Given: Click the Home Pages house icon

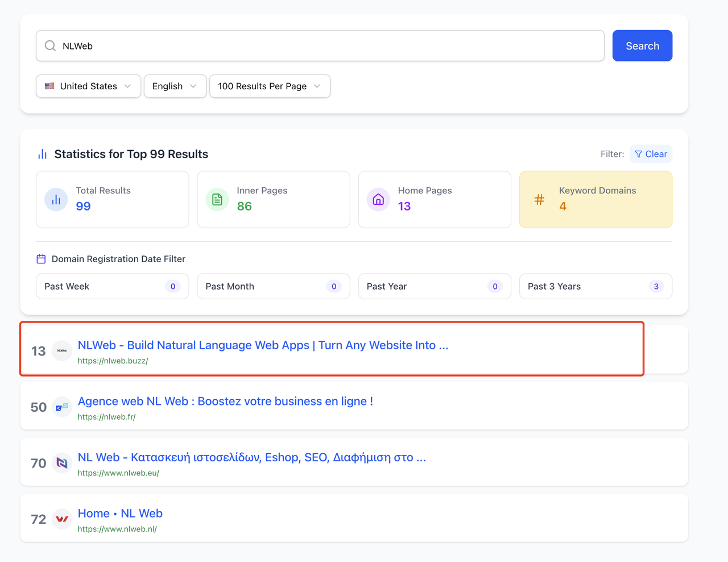Looking at the screenshot, I should pos(378,200).
